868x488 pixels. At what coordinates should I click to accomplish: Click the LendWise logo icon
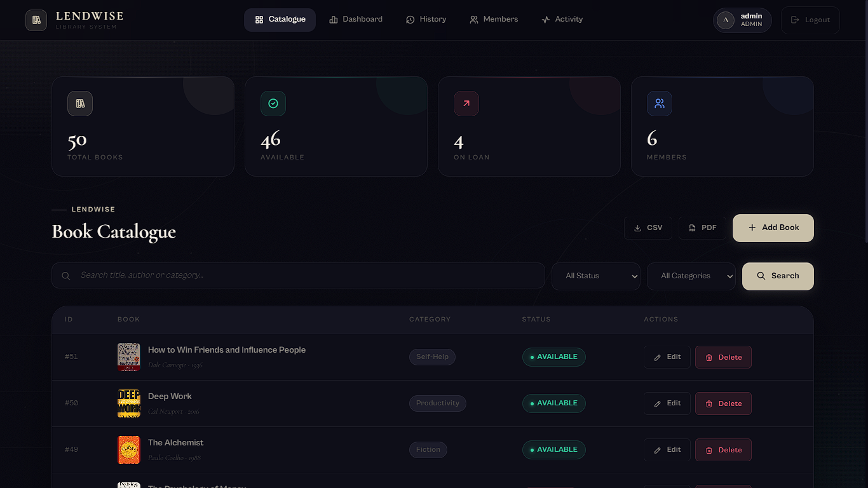pyautogui.click(x=36, y=20)
